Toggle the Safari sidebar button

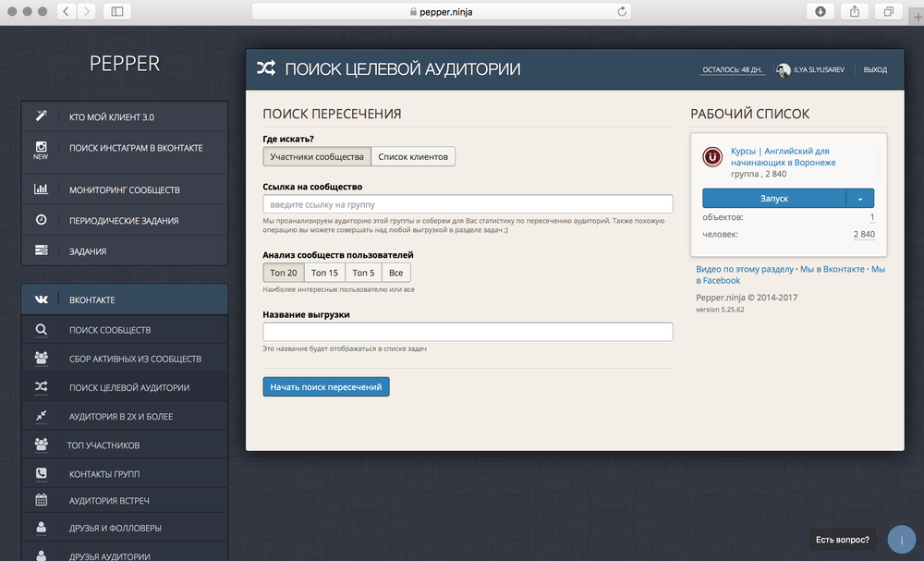coord(117,11)
